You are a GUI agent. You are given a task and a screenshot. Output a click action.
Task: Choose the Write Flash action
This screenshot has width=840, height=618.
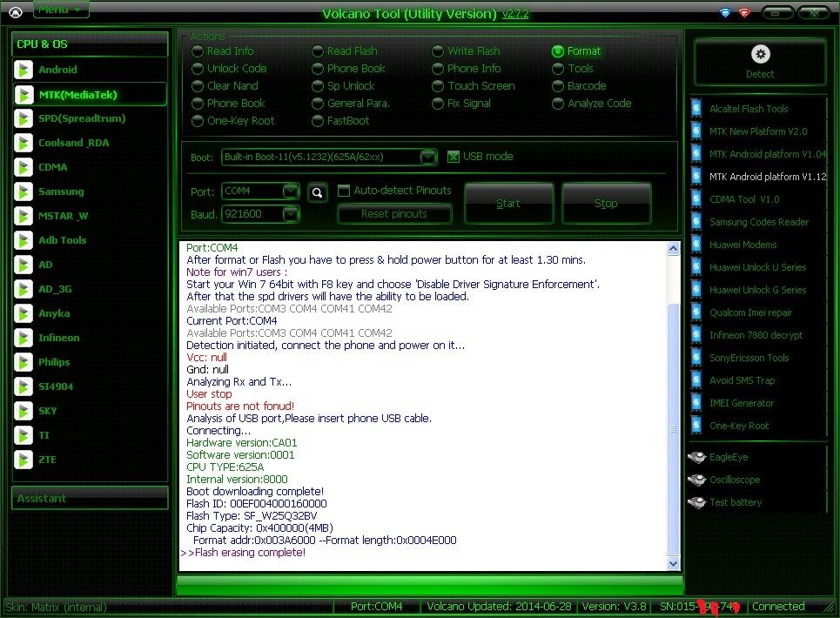click(438, 51)
